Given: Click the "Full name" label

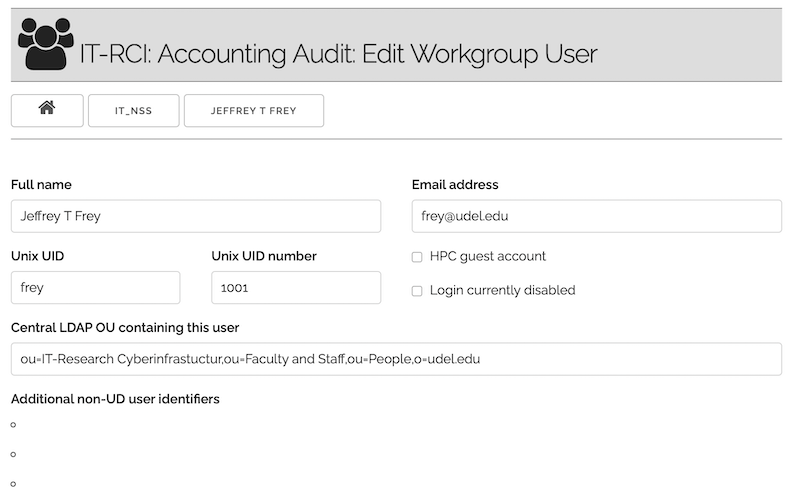Looking at the screenshot, I should (41, 185).
